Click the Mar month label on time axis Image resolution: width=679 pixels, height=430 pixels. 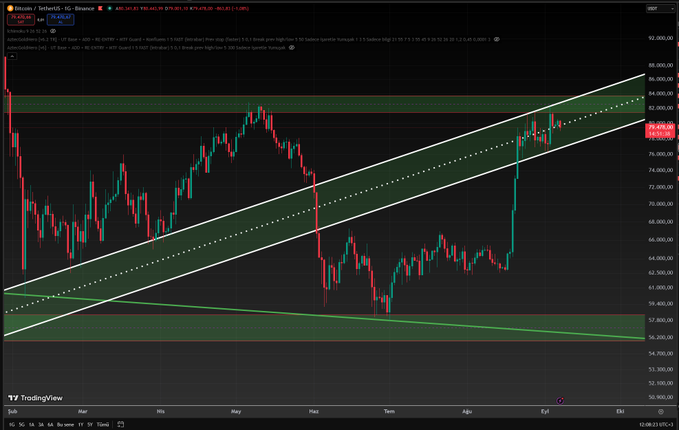(82, 411)
